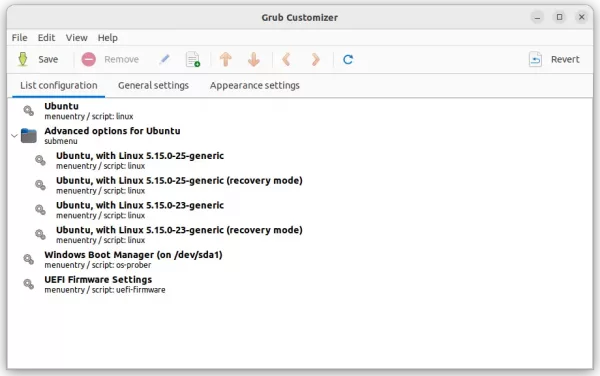
Task: Select the 5.15.0-25-generic (recovery mode) entry
Action: click(x=300, y=185)
